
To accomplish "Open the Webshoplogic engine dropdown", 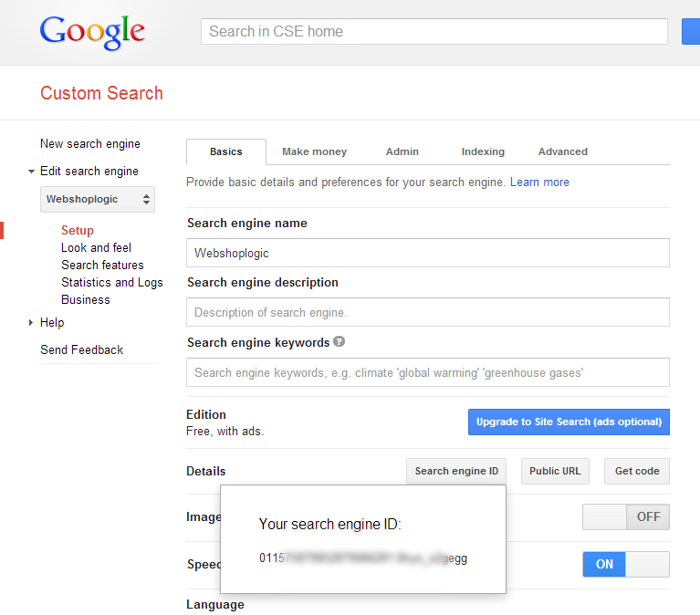I will (98, 199).
